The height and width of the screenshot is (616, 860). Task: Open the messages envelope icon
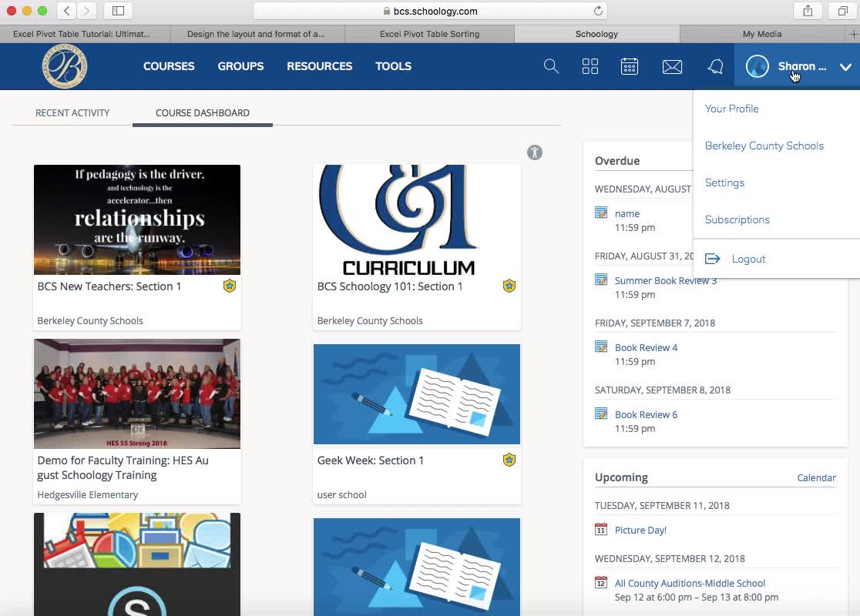pyautogui.click(x=672, y=67)
